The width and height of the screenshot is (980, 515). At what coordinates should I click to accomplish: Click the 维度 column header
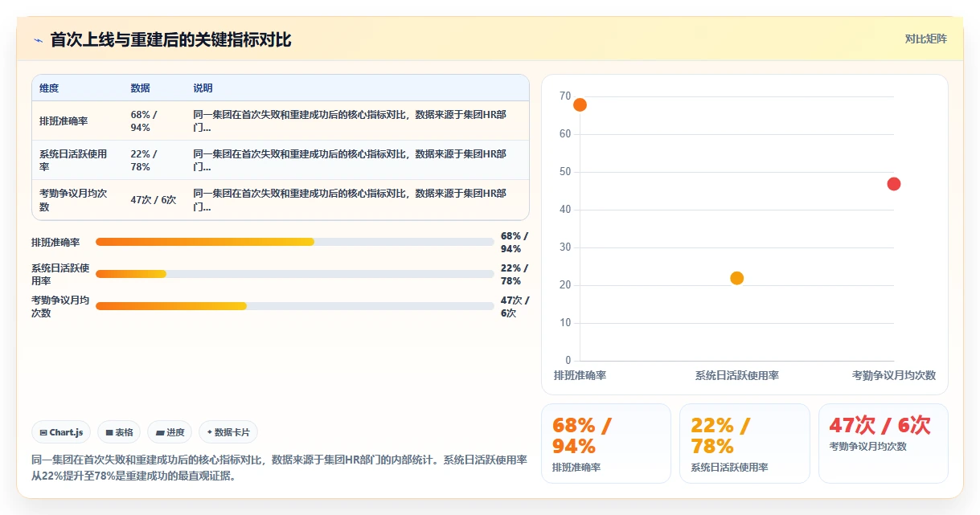click(x=49, y=88)
